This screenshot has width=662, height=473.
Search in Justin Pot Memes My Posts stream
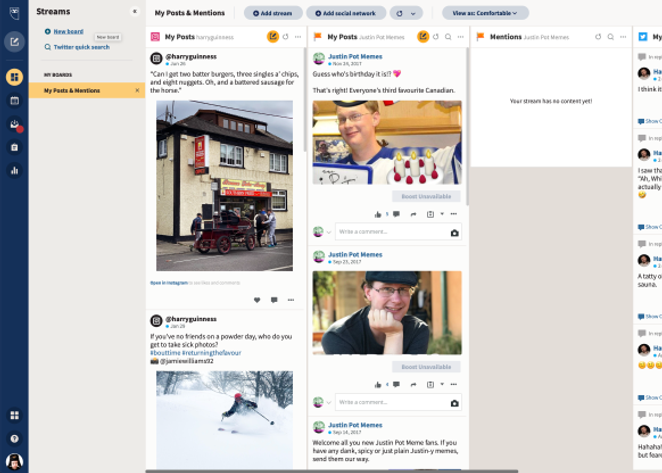(448, 37)
